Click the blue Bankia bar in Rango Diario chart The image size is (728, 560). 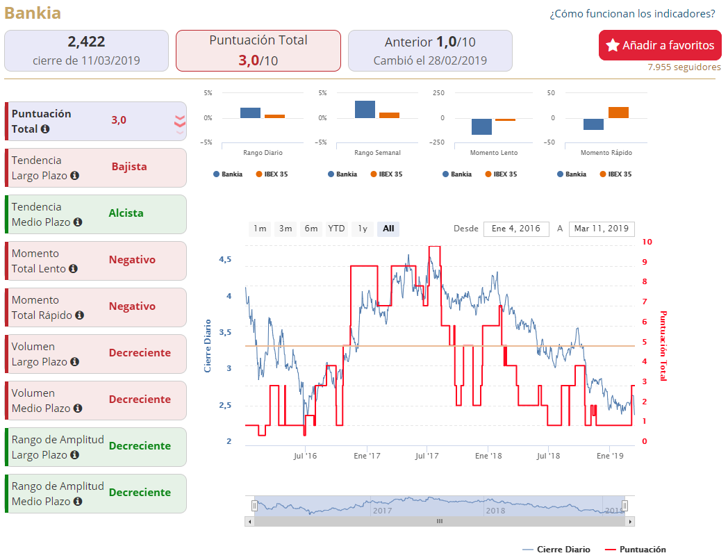point(250,113)
